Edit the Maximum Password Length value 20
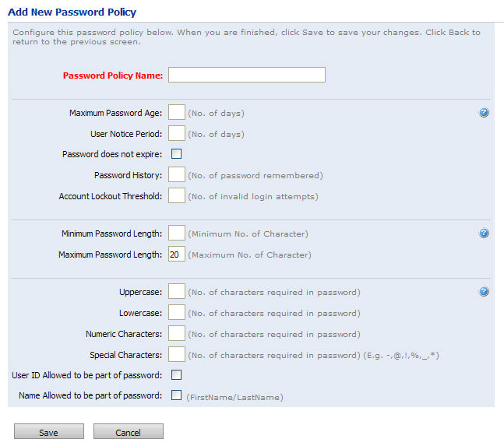504x446 pixels. (x=176, y=255)
